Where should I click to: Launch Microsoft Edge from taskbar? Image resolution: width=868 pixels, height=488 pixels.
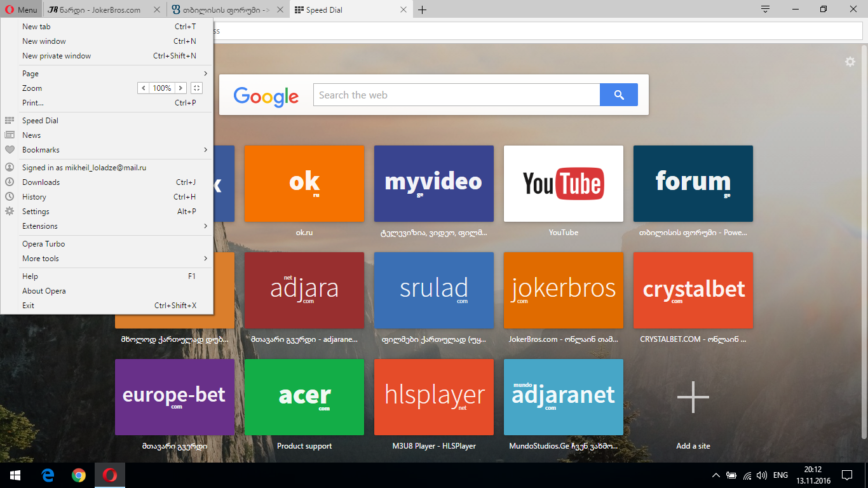tap(48, 475)
